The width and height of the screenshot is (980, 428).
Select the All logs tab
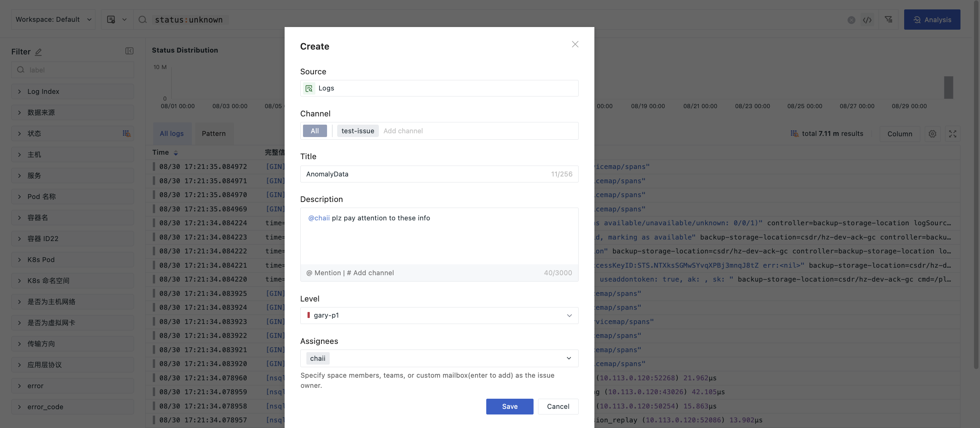pos(171,134)
